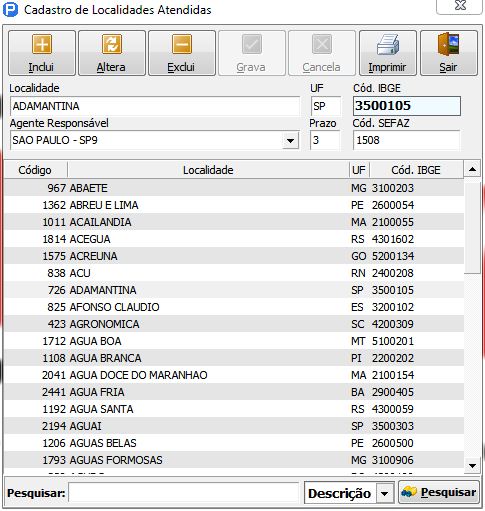
Task: Select the AGUAS BELAS row
Action: (234, 443)
